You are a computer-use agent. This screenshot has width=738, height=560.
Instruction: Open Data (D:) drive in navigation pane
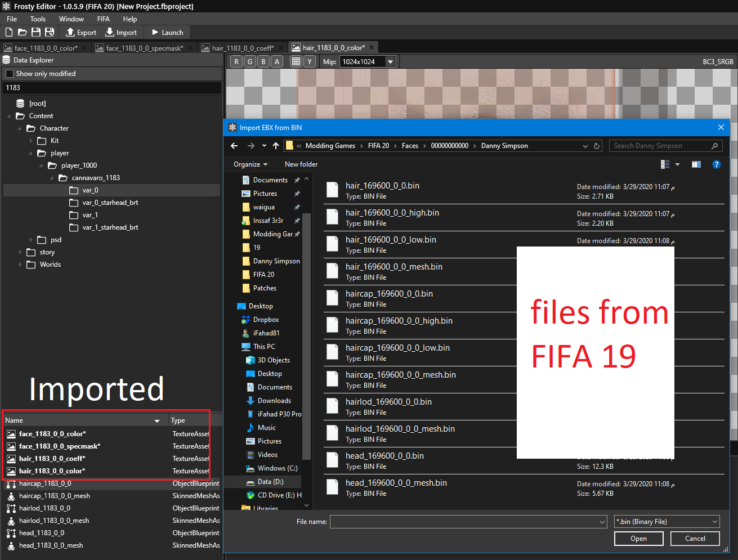pyautogui.click(x=270, y=482)
